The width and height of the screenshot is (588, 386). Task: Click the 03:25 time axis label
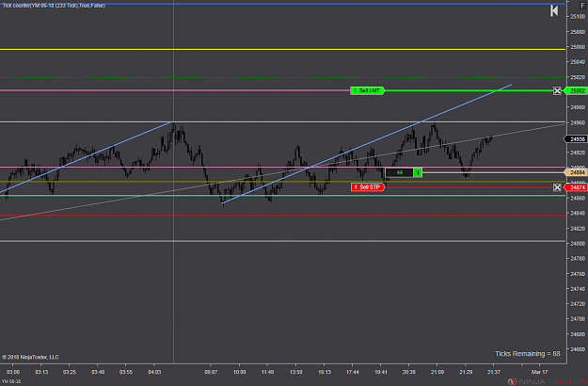click(x=70, y=372)
